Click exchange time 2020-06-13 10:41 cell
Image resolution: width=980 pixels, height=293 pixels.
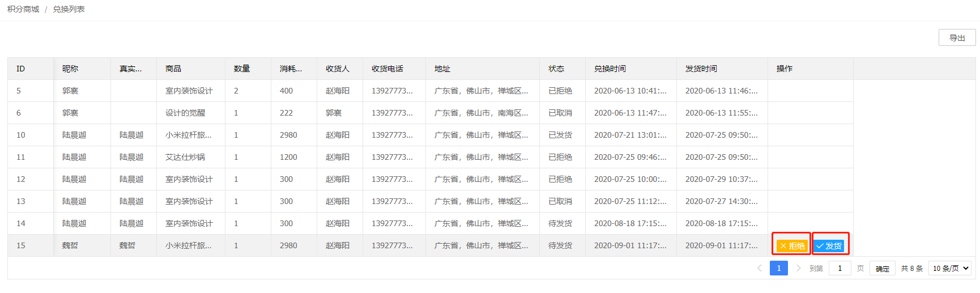[630, 91]
